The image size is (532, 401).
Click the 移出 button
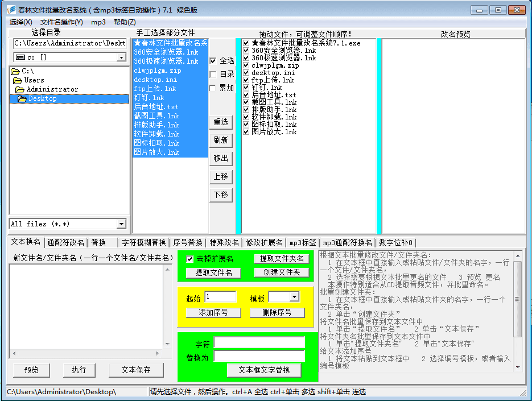coord(221,159)
